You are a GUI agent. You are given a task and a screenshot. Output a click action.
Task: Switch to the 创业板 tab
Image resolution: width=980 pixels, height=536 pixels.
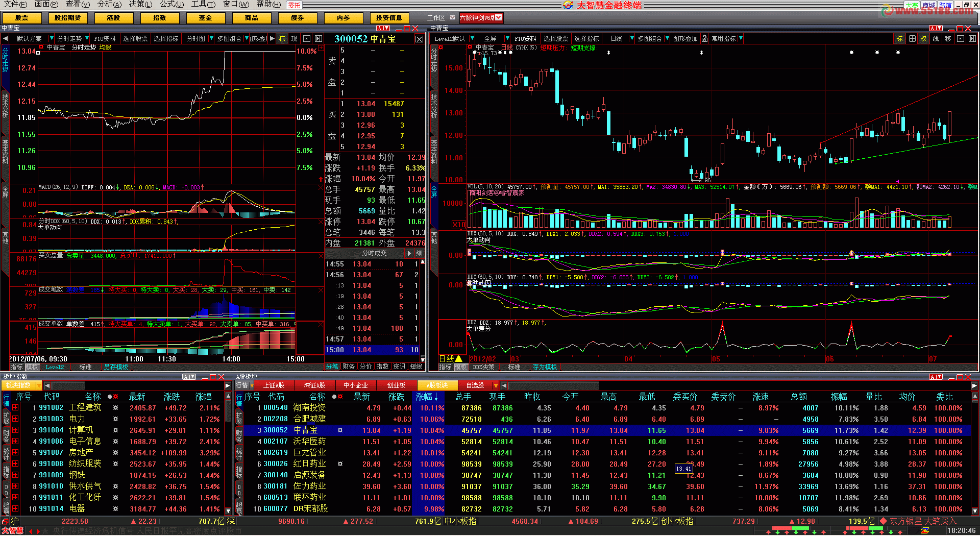coord(396,385)
